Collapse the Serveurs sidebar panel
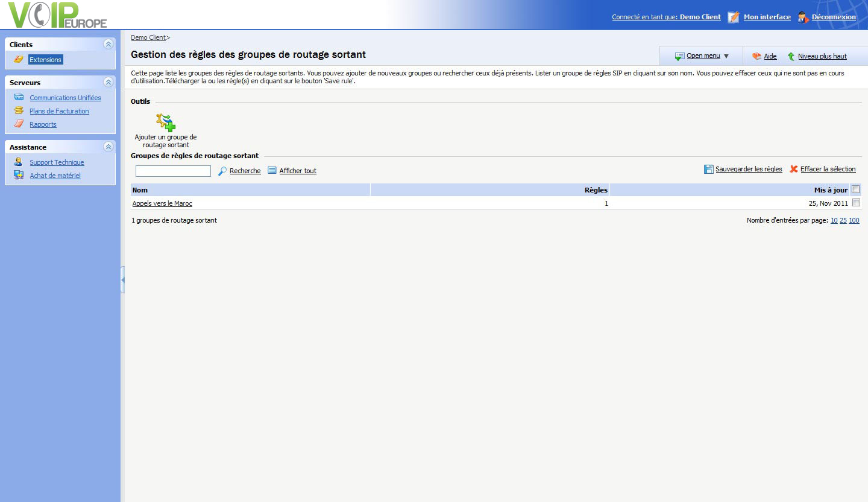Image resolution: width=868 pixels, height=502 pixels. [108, 82]
